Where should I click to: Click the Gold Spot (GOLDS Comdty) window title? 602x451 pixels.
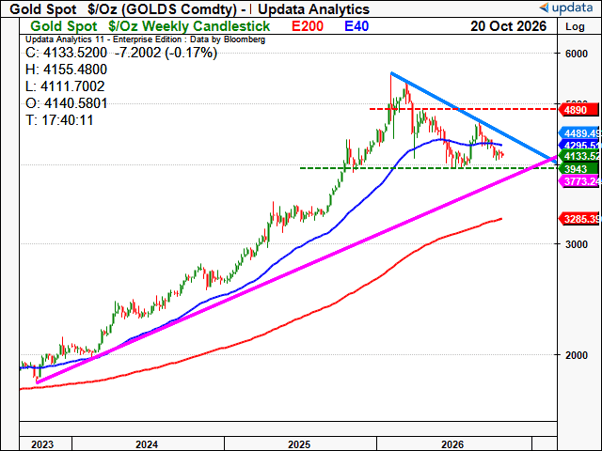(x=189, y=9)
